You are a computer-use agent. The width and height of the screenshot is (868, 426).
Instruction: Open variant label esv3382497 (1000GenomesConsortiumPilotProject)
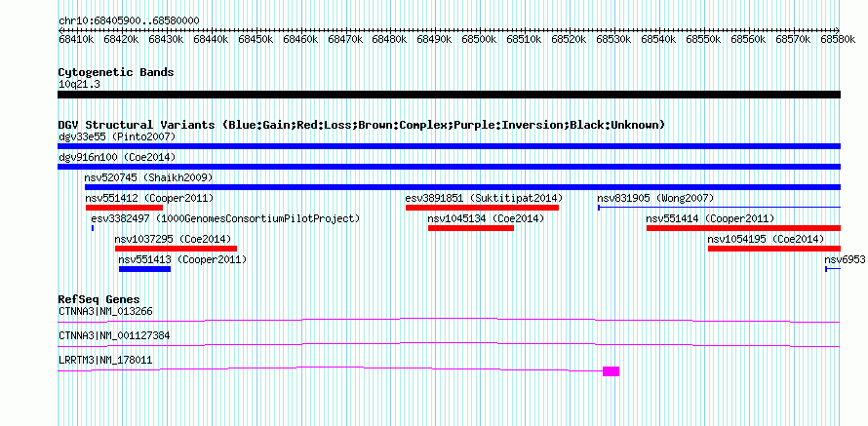(225, 218)
